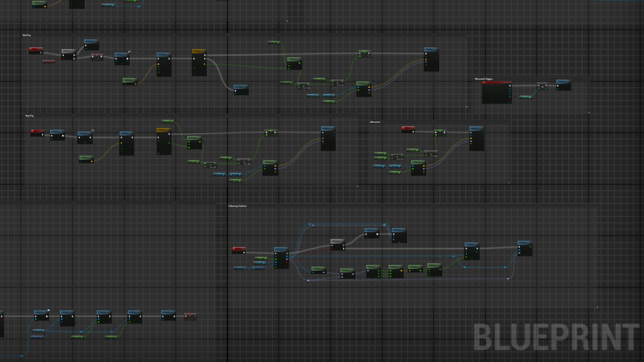Select the gold-header node in the topmost comment group
The image size is (644, 362).
199,63
